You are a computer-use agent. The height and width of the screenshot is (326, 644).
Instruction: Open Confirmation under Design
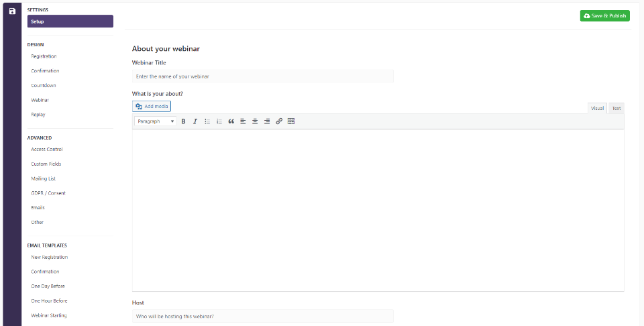coord(45,70)
